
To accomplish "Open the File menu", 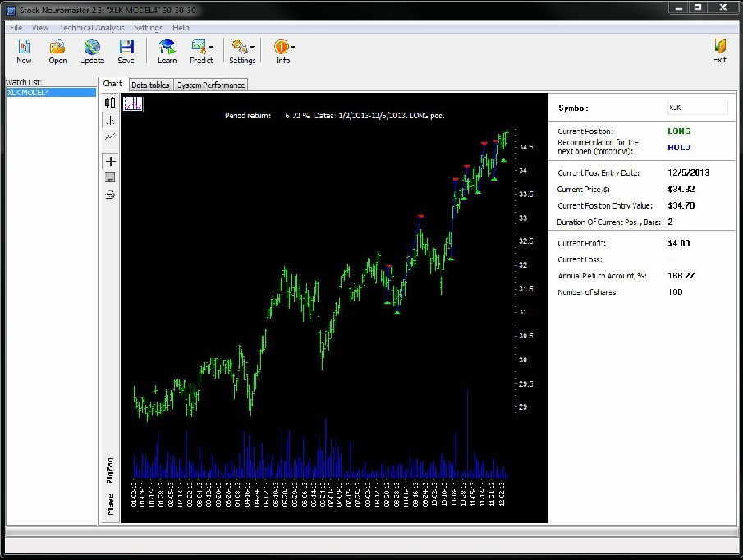I will [16, 27].
